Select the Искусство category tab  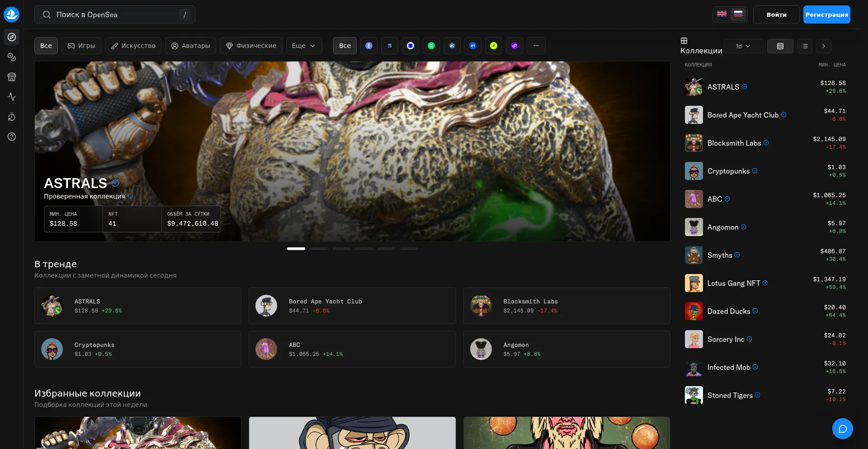click(133, 46)
